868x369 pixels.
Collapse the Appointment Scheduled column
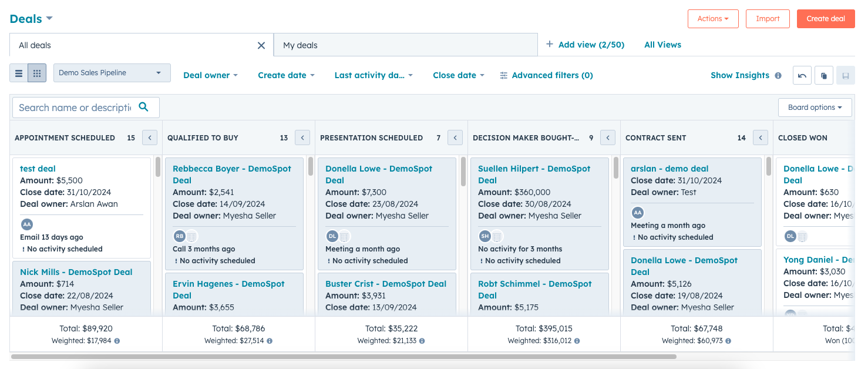tap(150, 137)
